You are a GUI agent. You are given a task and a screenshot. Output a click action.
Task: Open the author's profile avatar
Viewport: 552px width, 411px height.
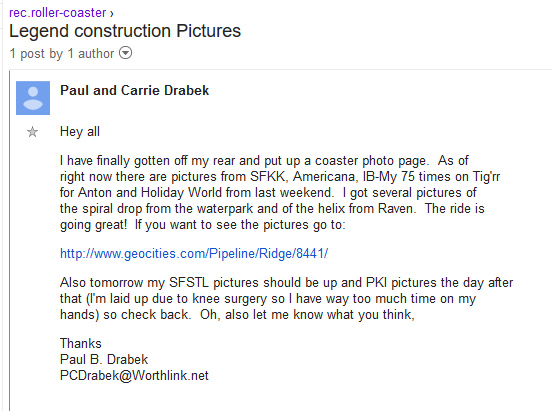[33, 98]
